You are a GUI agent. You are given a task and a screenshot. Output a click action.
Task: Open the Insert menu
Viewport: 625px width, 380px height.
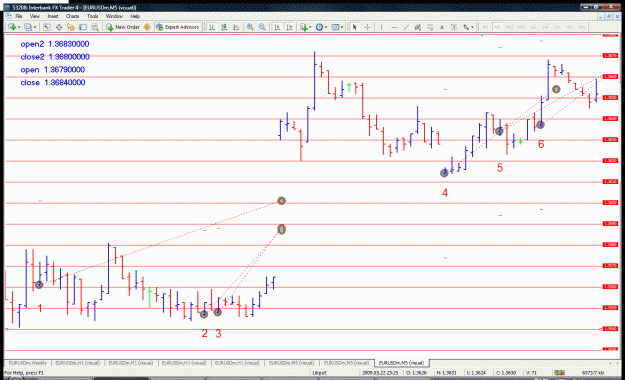click(x=53, y=16)
